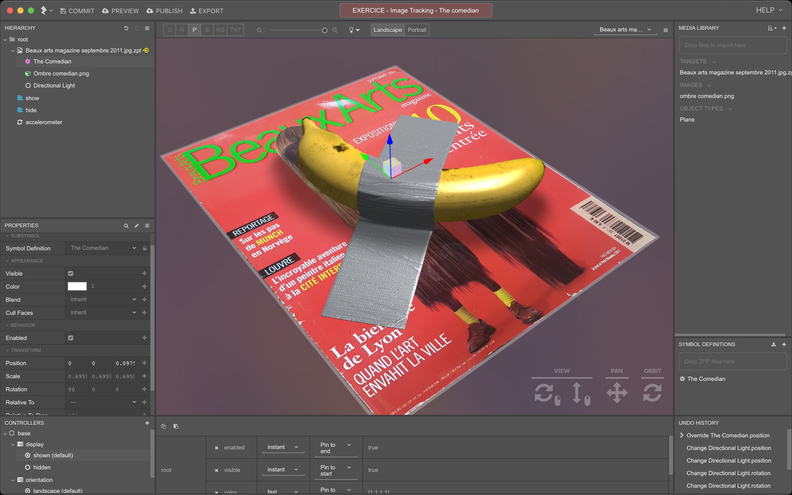Click the search icon in Properties panel
The height and width of the screenshot is (495, 792).
pyautogui.click(x=126, y=226)
